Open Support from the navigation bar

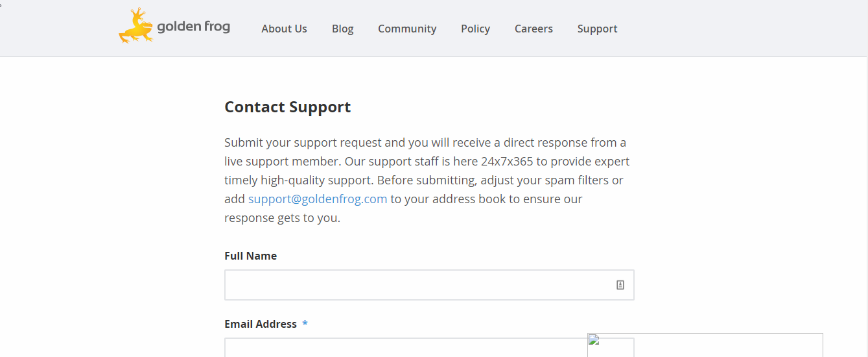[597, 29]
